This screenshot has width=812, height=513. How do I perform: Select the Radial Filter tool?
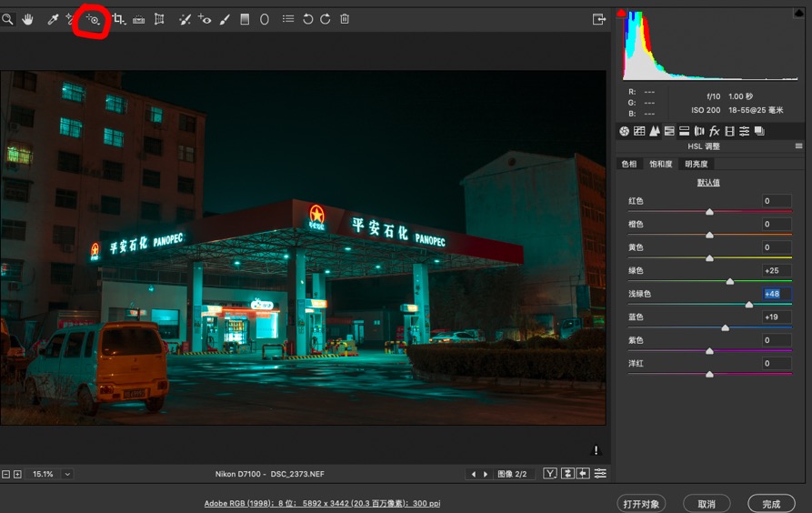tap(264, 20)
